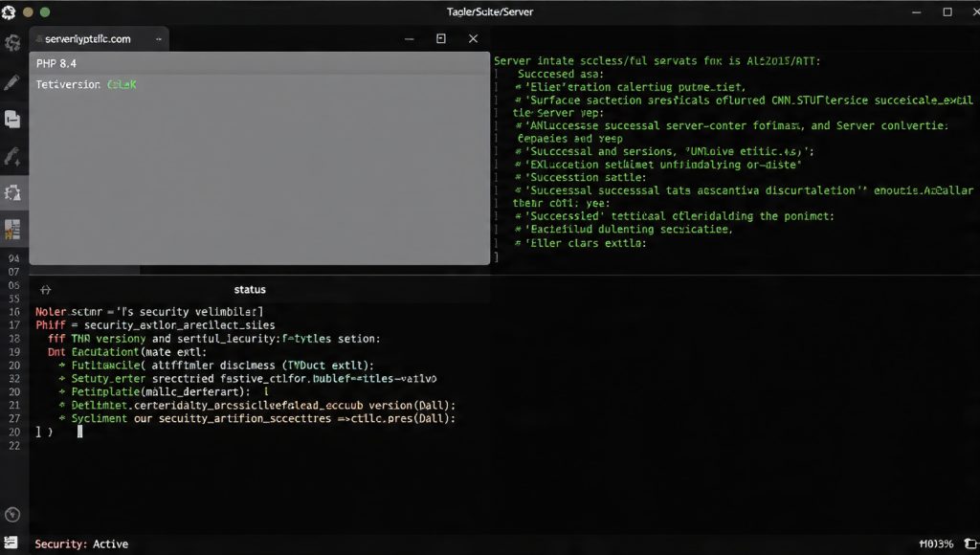
Task: Open the files icon in the sidebar
Action: click(x=11, y=119)
